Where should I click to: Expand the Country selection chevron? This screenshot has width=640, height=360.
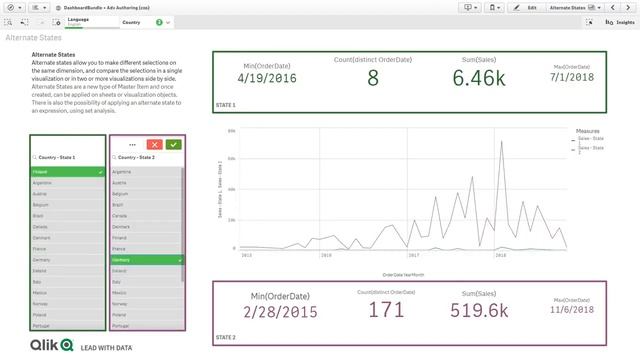point(168,22)
